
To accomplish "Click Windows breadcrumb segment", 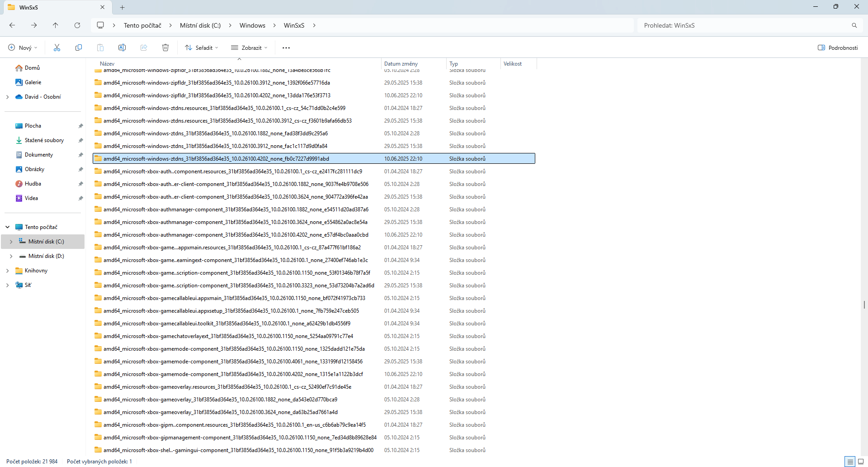I will [x=252, y=25].
